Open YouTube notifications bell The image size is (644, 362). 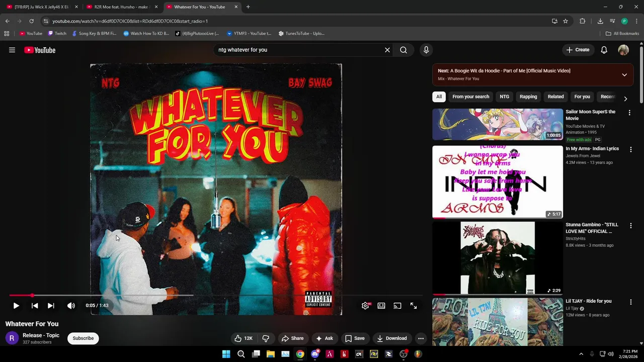tap(604, 50)
